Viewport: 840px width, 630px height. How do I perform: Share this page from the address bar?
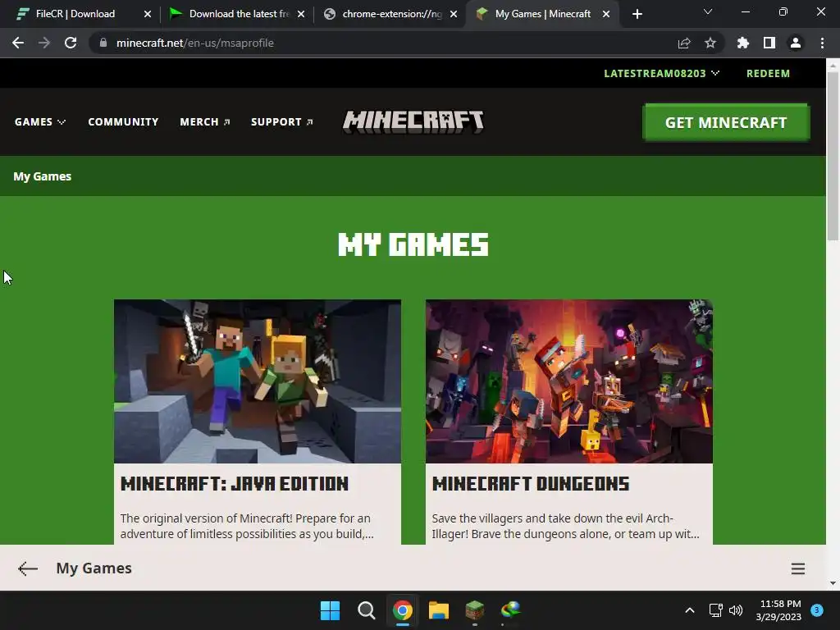[684, 43]
